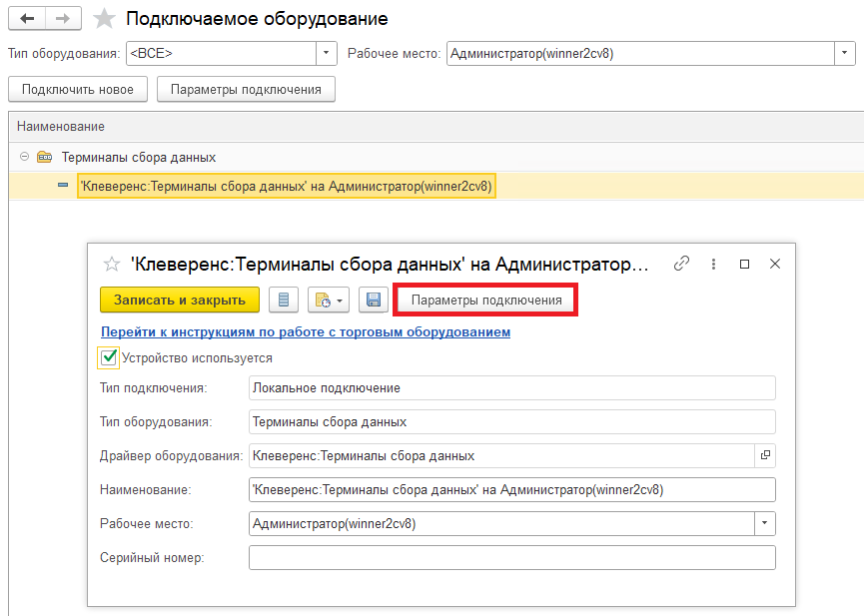Screen dimensions: 864x616
Task: Click the Серийный номер input field
Action: tap(511, 558)
